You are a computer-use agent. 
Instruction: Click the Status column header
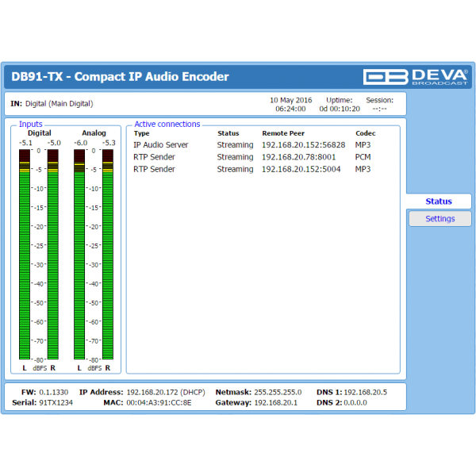(228, 133)
